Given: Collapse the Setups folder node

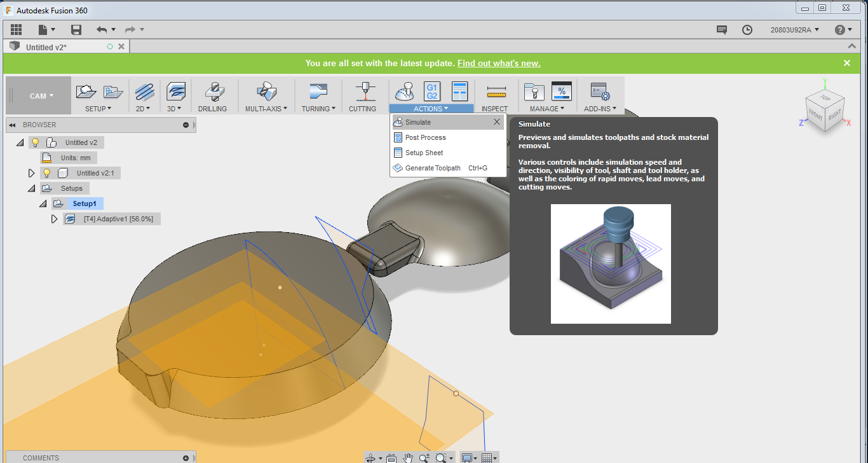Looking at the screenshot, I should pyautogui.click(x=32, y=189).
